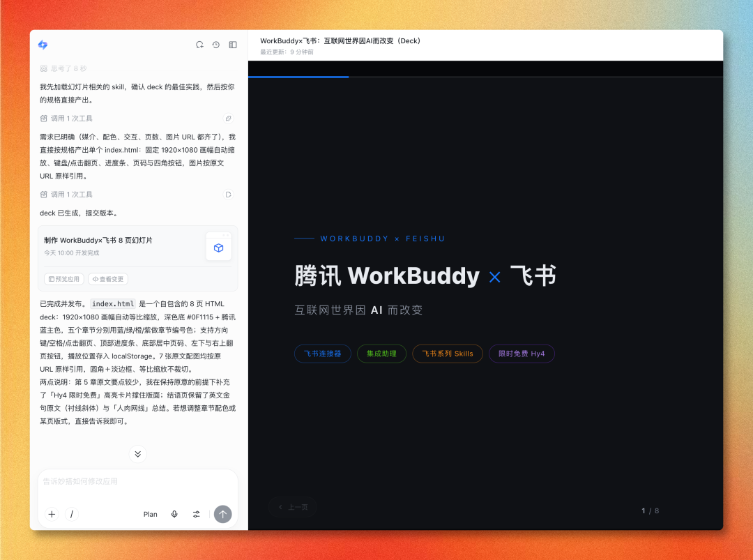Click the '飞书系列 Skills' tag

pos(448,354)
